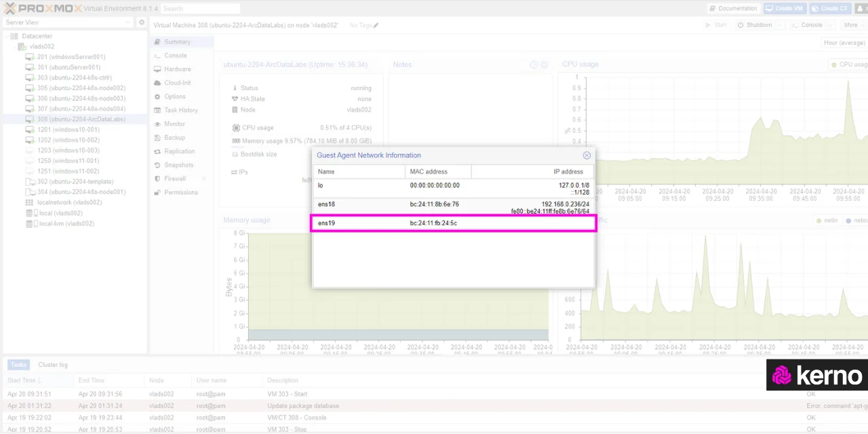Select VM 1251 (windows11-002)
This screenshot has width=868, height=434.
[x=68, y=171]
